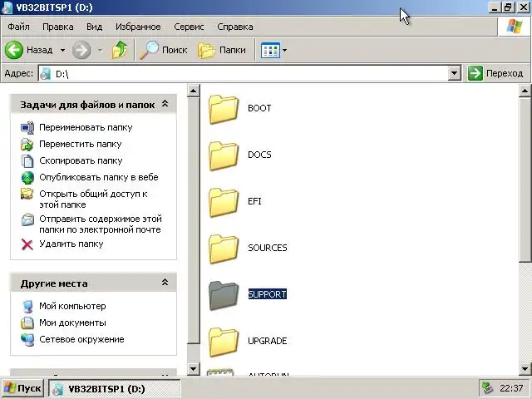This screenshot has width=532, height=399.
Task: Click the Переместить папку move icon
Action: 27,144
